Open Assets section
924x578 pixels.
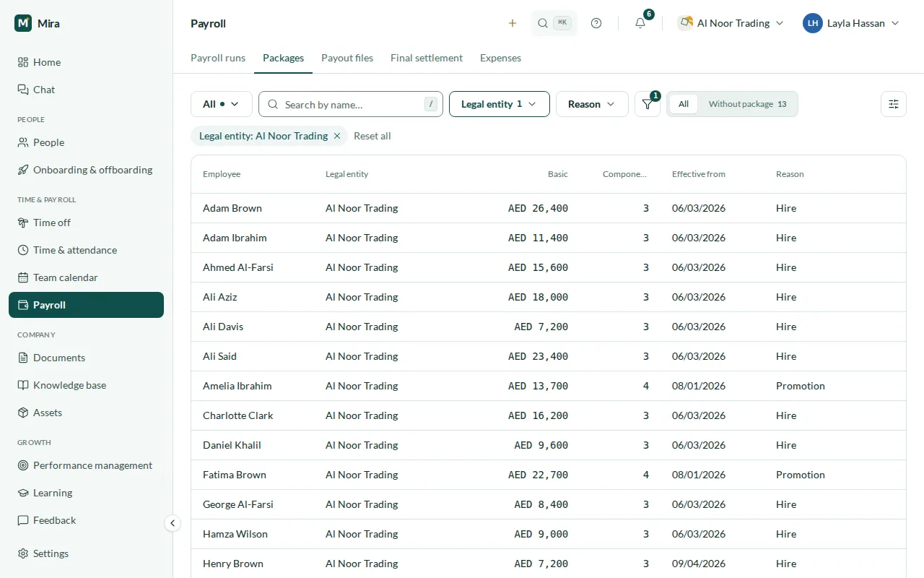[x=86, y=413]
